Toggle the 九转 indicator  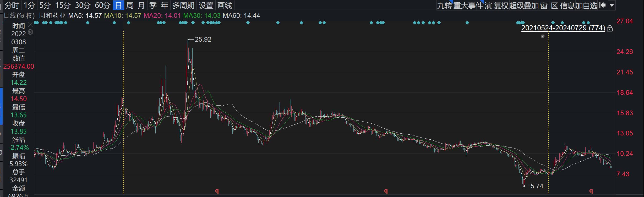pos(444,6)
